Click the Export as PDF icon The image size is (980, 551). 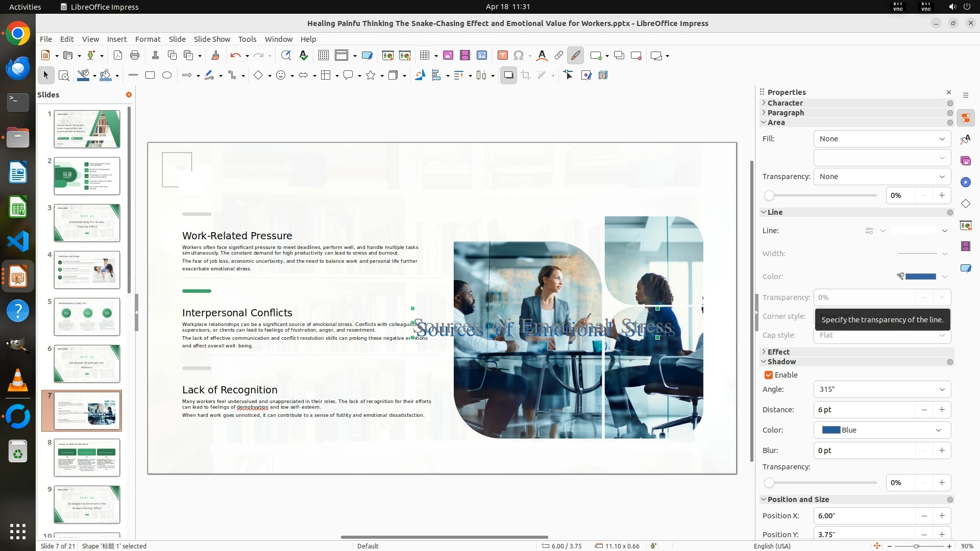(x=118, y=56)
